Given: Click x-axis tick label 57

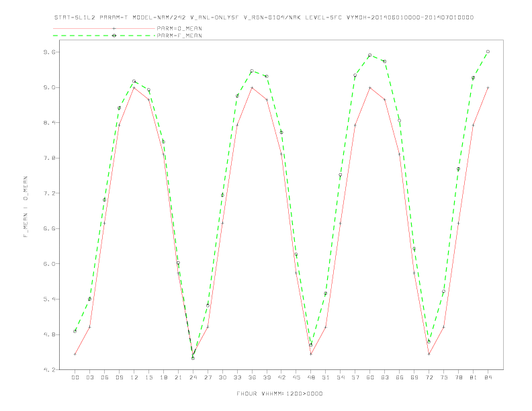Looking at the screenshot, I should (355, 377).
